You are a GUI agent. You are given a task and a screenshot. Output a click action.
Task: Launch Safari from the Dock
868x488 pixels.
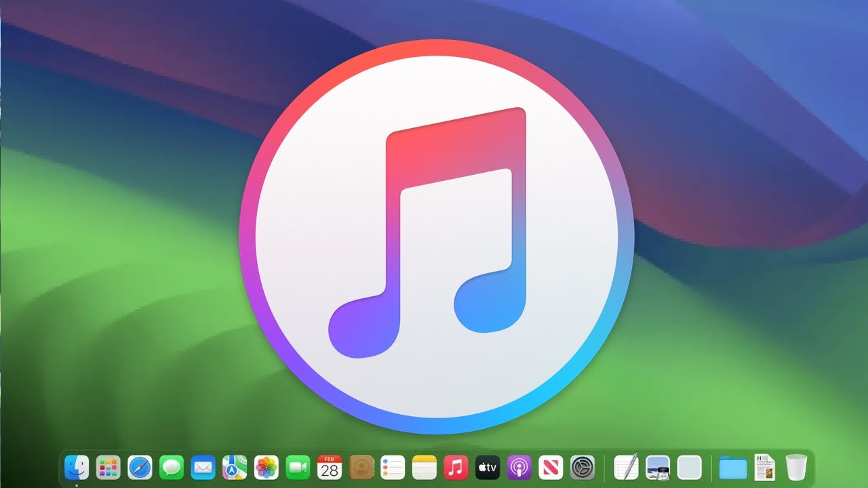[x=140, y=467]
